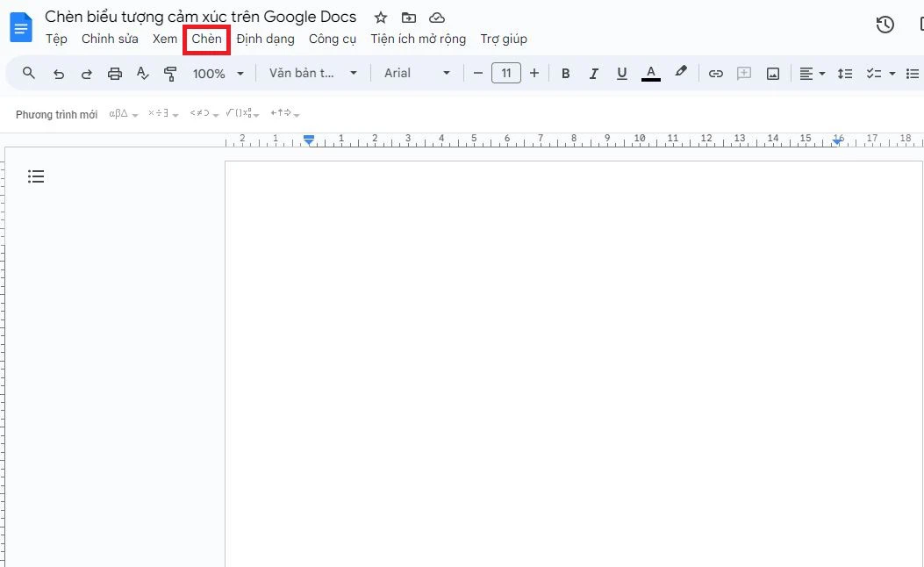924x567 pixels.
Task: Toggle underline formatting
Action: 621,73
